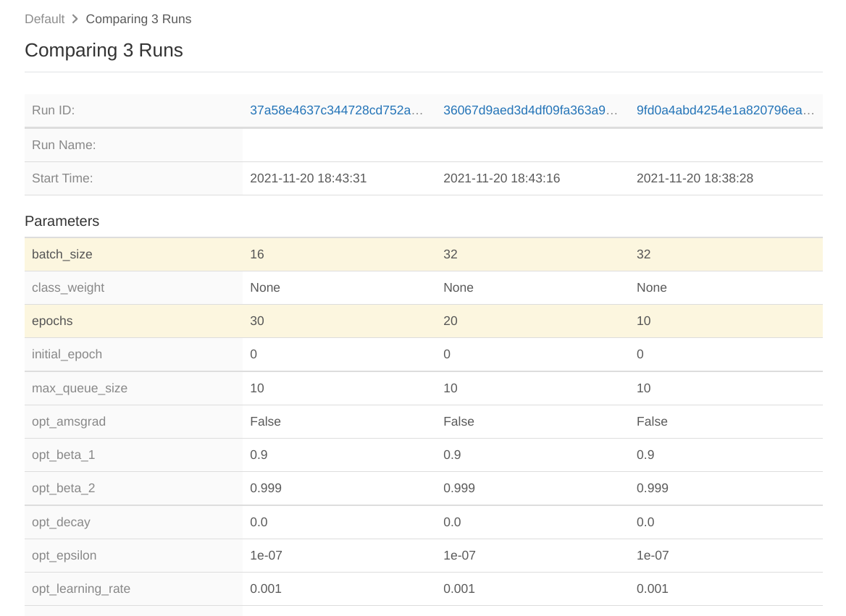Click the Run Name row label
Image resolution: width=846 pixels, height=616 pixels.
(64, 145)
